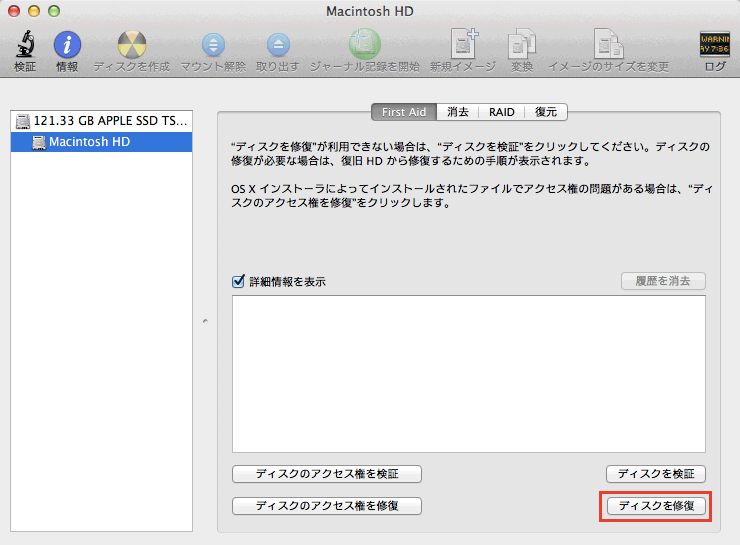This screenshot has width=740, height=545.
Task: Click ディスクのアクセス権を修復 button
Action: [327, 506]
